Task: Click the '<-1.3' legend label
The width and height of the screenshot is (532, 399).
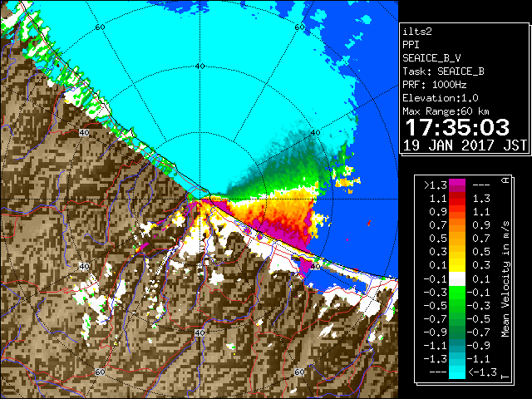Action: click(x=482, y=372)
